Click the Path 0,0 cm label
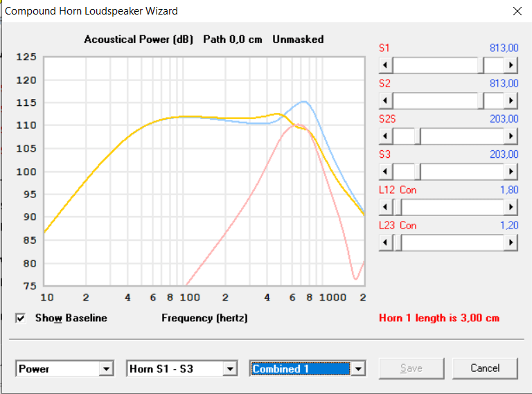 click(x=233, y=39)
